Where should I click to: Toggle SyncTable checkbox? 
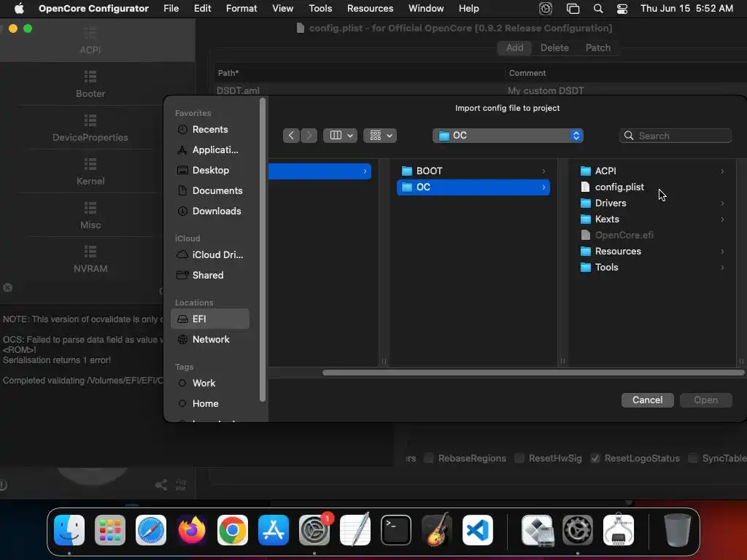point(693,458)
